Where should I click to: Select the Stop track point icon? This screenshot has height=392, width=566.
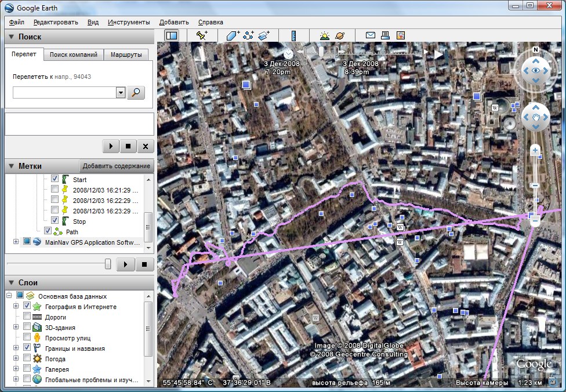tap(66, 222)
